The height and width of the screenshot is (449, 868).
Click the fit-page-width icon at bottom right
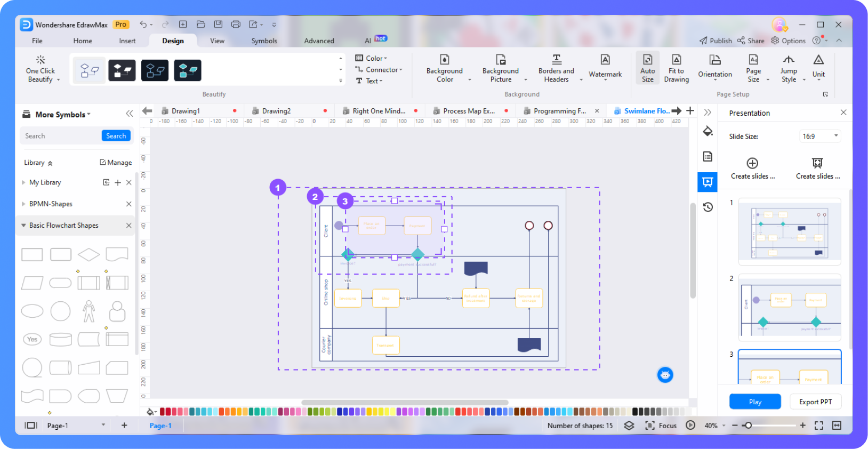[x=837, y=426]
